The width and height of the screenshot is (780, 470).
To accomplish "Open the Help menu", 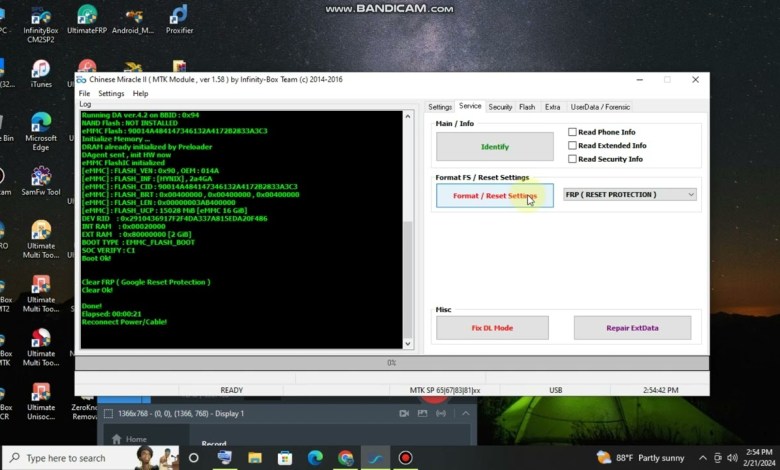I will pyautogui.click(x=140, y=94).
